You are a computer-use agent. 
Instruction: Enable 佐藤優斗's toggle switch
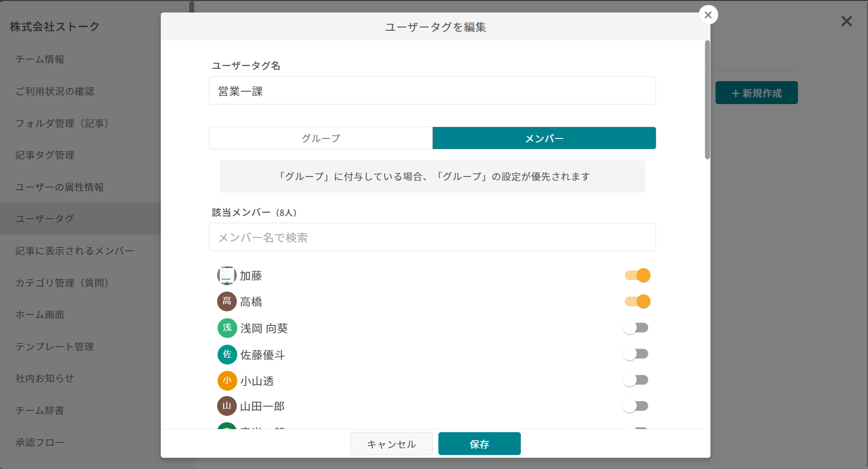click(636, 353)
